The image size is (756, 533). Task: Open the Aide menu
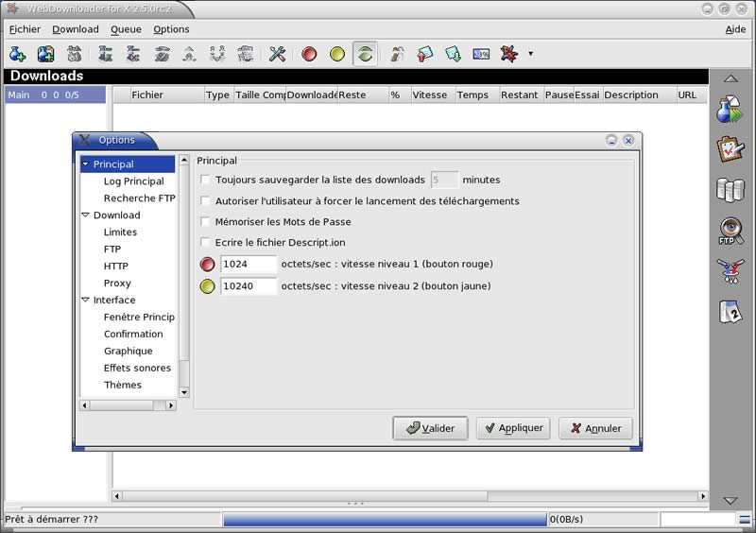click(736, 29)
